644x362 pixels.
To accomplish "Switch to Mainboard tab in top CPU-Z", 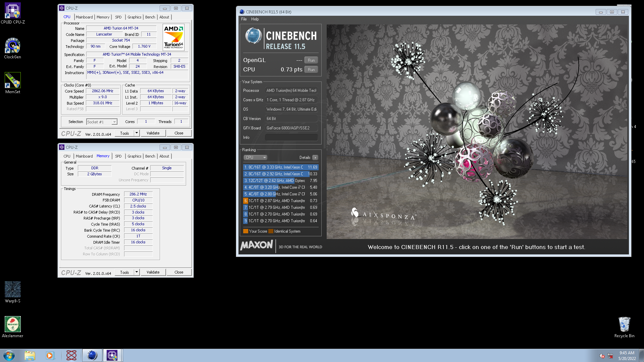I will 84,17.
